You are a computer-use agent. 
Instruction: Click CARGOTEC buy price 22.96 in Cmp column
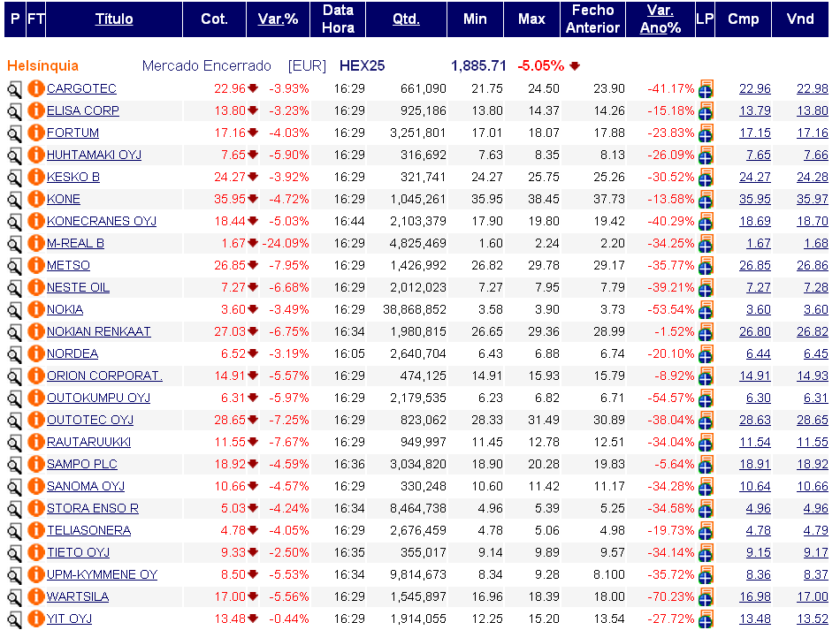tap(755, 88)
